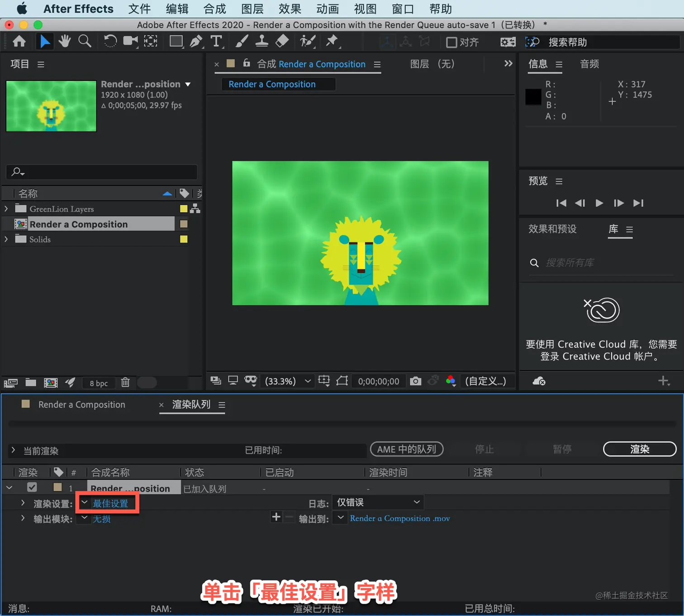Expand the 输出模块 row

[23, 518]
